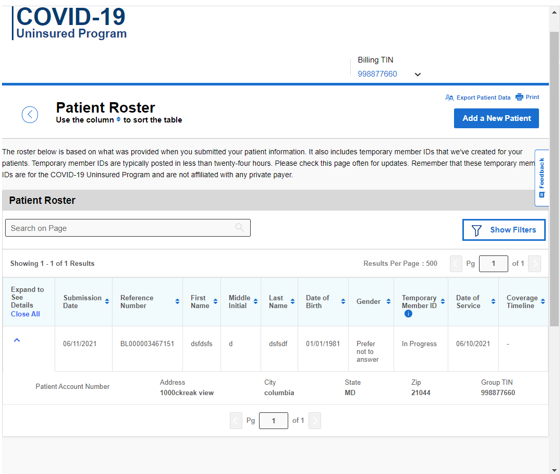Click the vertical scrollbar thumb
Image resolution: width=560 pixels, height=474 pixels.
coord(554,179)
